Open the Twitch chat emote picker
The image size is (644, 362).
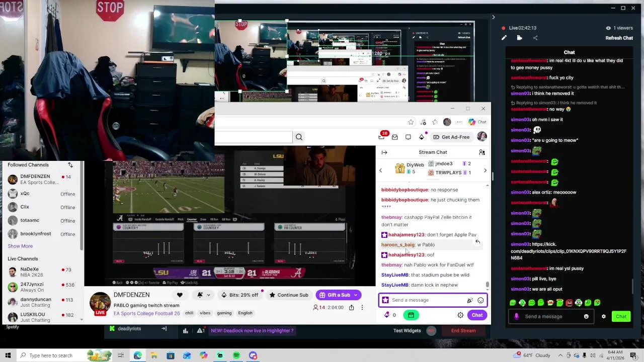pos(480,300)
